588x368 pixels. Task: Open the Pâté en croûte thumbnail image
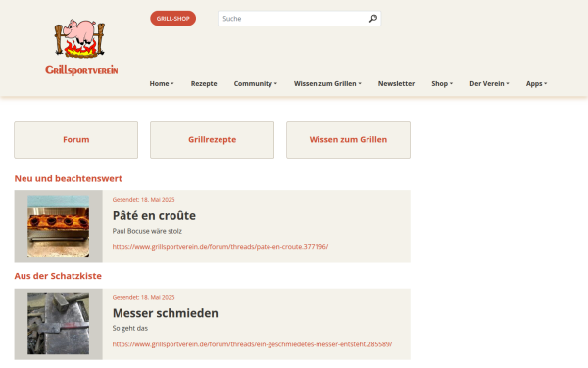click(x=59, y=227)
